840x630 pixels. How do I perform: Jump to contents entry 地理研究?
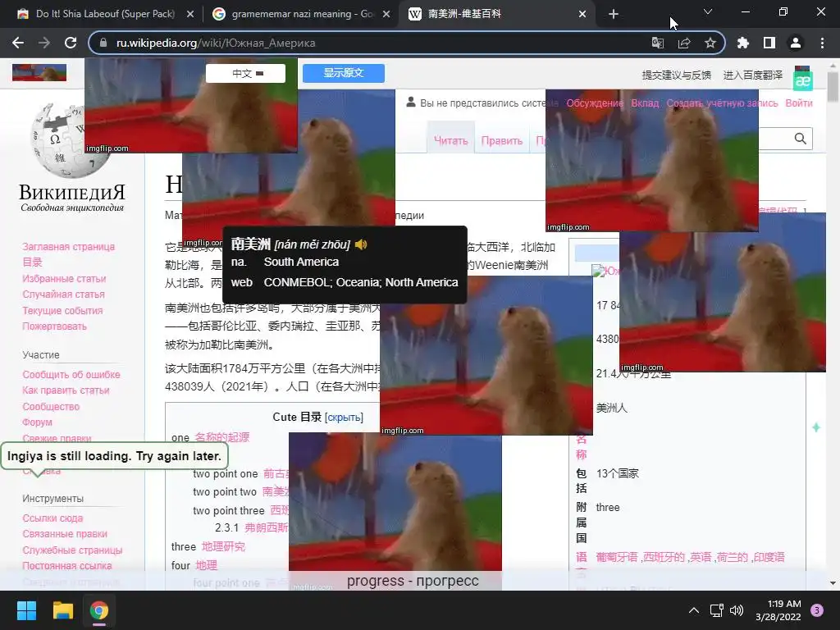pos(223,546)
